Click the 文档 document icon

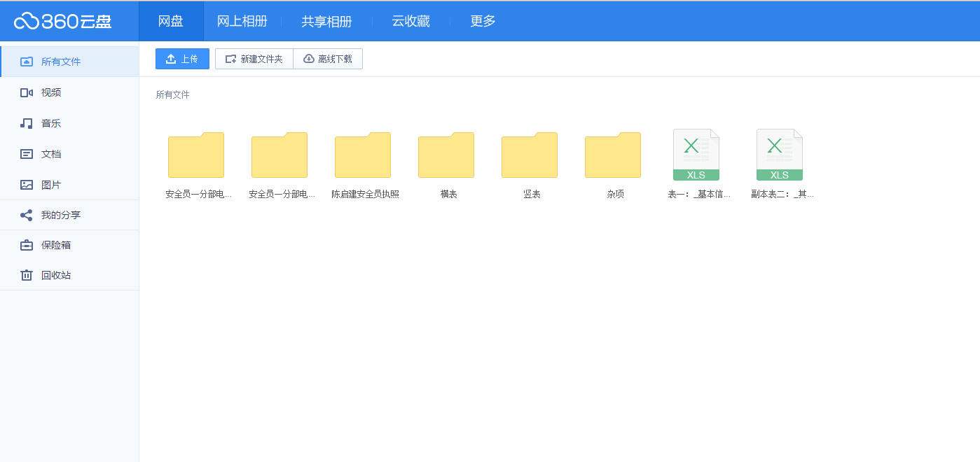pos(27,154)
